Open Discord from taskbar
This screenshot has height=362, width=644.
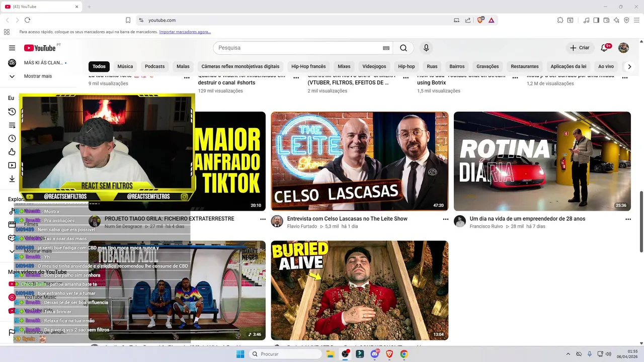[374, 354]
